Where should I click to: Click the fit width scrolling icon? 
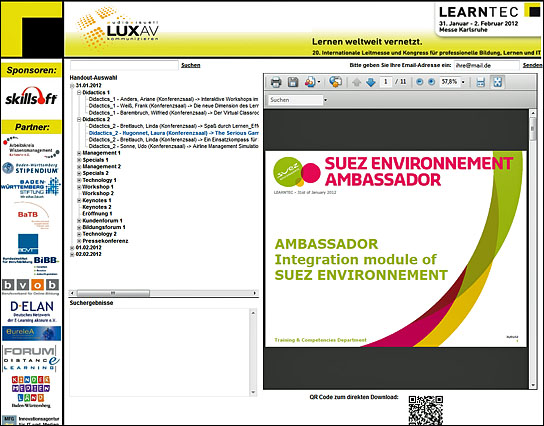click(481, 82)
